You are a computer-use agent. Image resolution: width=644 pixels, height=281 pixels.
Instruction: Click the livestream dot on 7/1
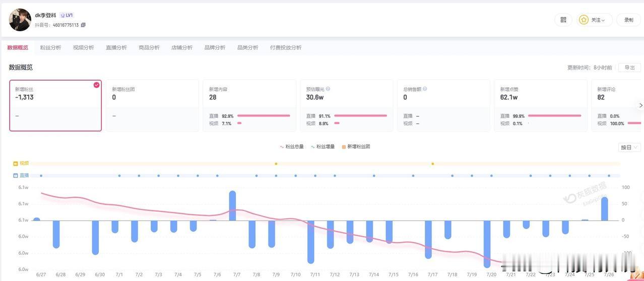[x=119, y=176]
